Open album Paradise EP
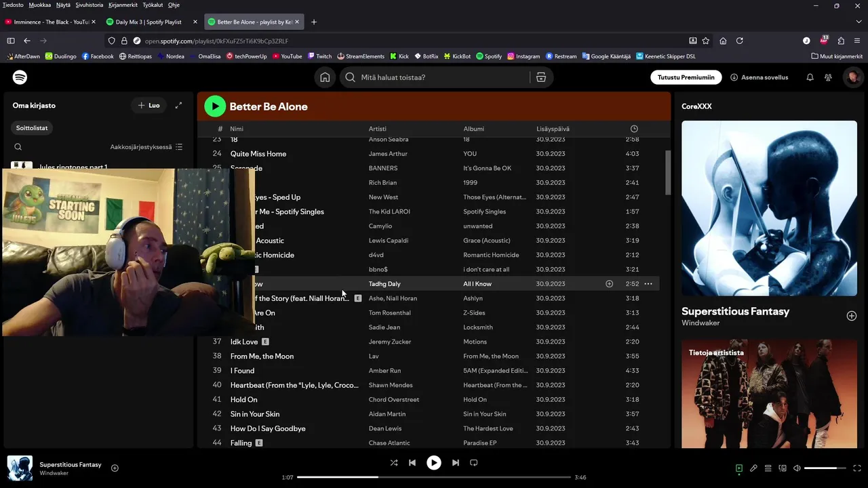Screen dimensions: 868x488 click(x=479, y=443)
